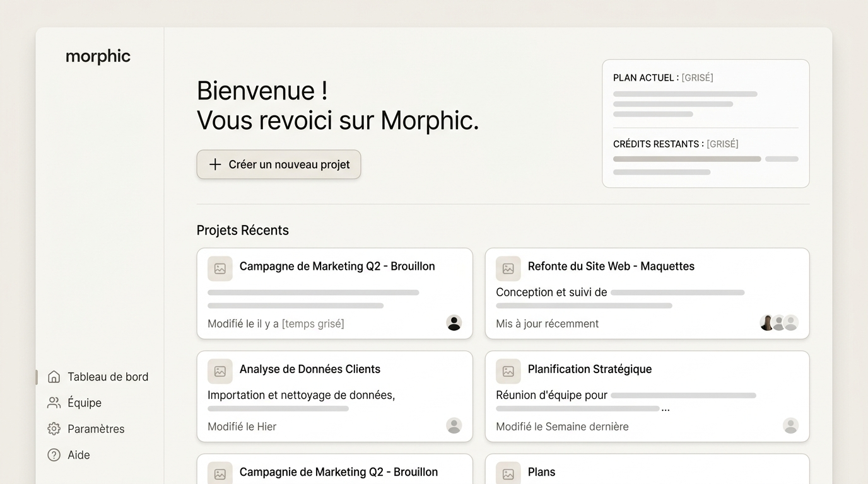Click the text Importation et nettoyage de données
Screen dimensions: 868x484
click(302, 395)
